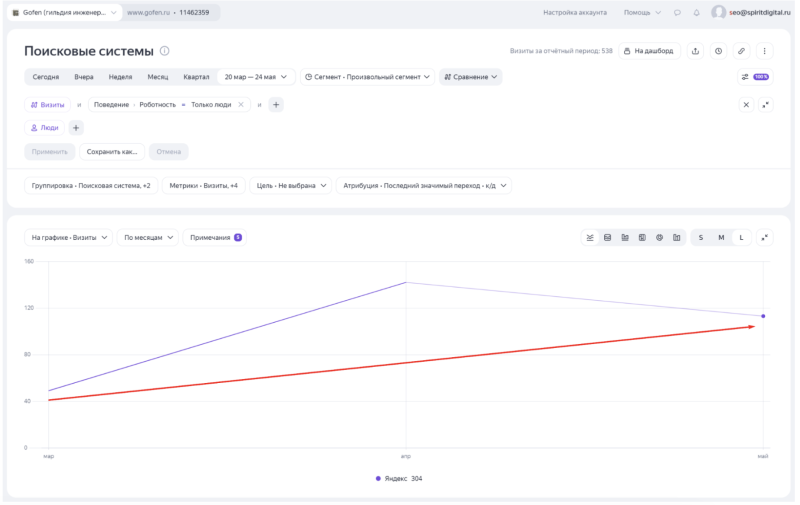This screenshot has height=505, width=800.
Task: Set chart size to M
Action: click(x=721, y=238)
